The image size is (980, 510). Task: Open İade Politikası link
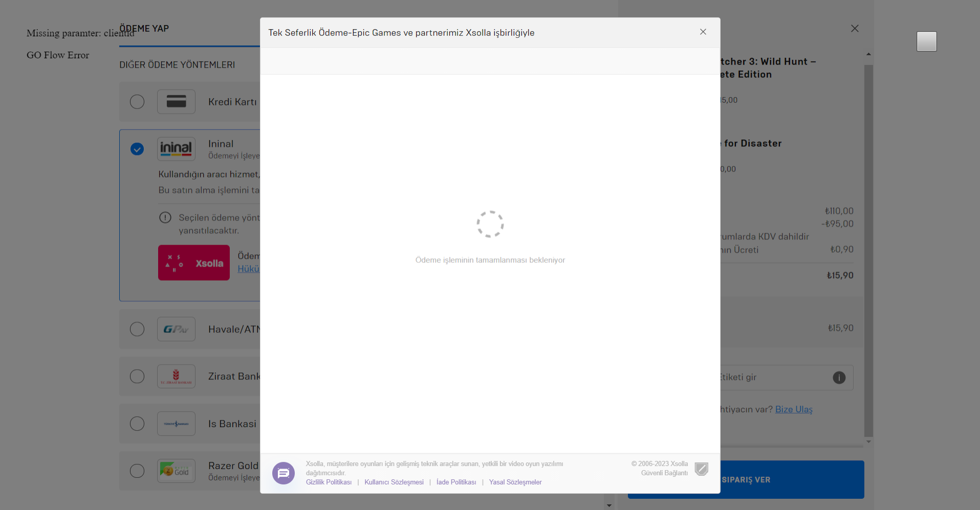pos(456,482)
